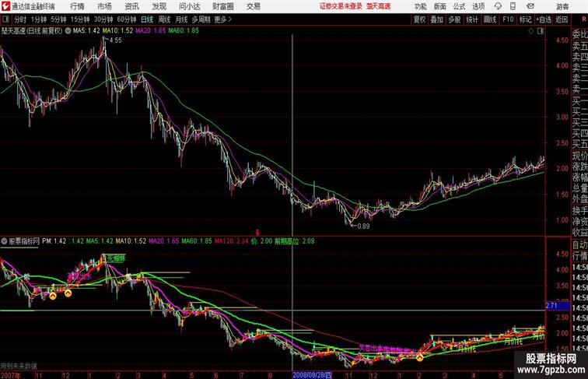Viewport: 588px width, 379px height.
Task: Click the 自动 label in right panel
Action: (x=579, y=245)
